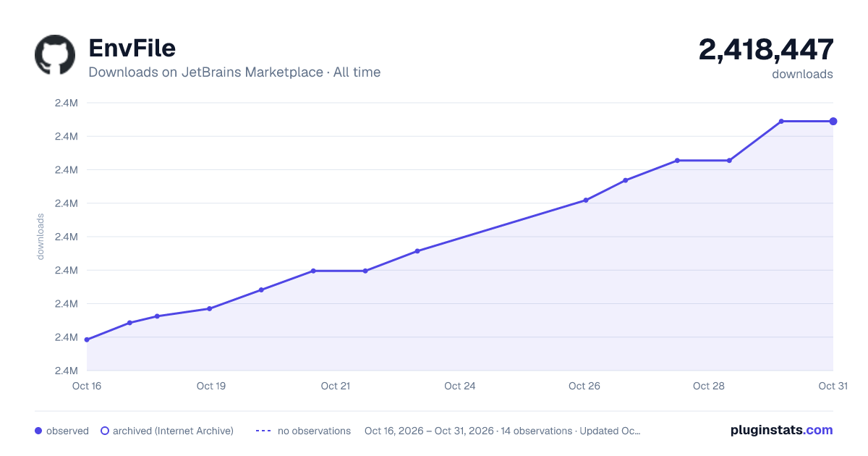Click the date range and observations footer text
The height and width of the screenshot is (456, 868).
coord(503,431)
